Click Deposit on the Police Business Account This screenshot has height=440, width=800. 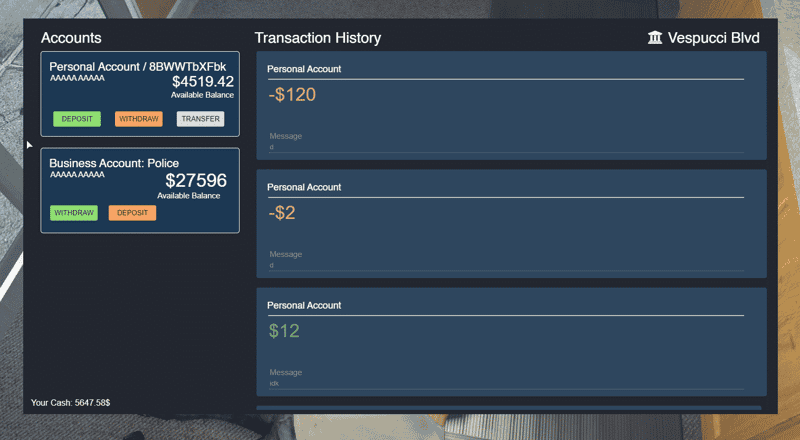point(132,213)
